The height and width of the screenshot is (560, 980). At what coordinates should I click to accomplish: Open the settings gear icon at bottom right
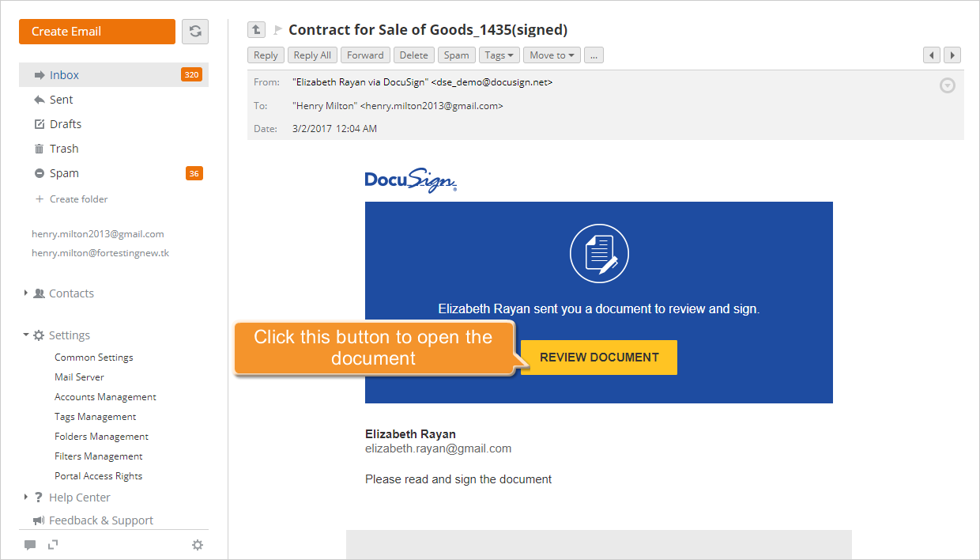197,544
